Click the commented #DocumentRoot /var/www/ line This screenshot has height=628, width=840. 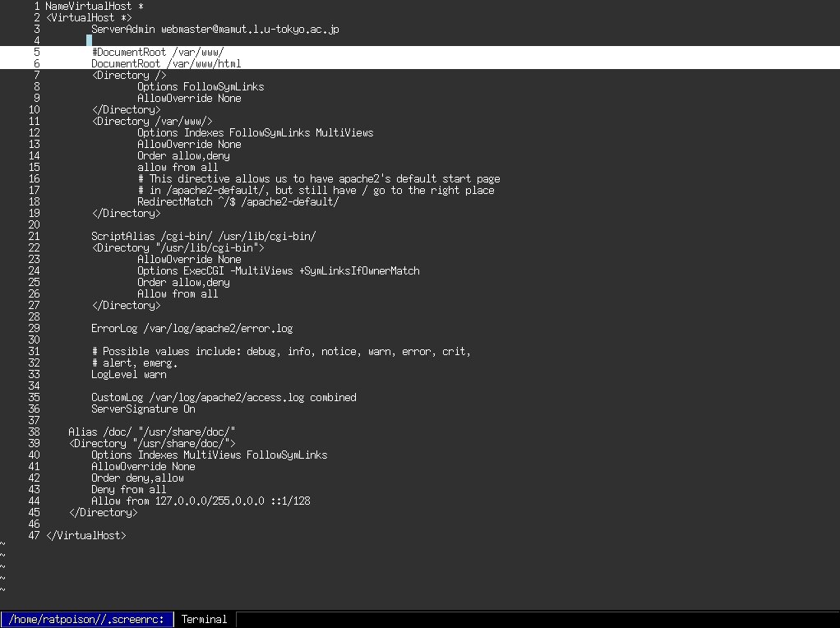coord(152,53)
